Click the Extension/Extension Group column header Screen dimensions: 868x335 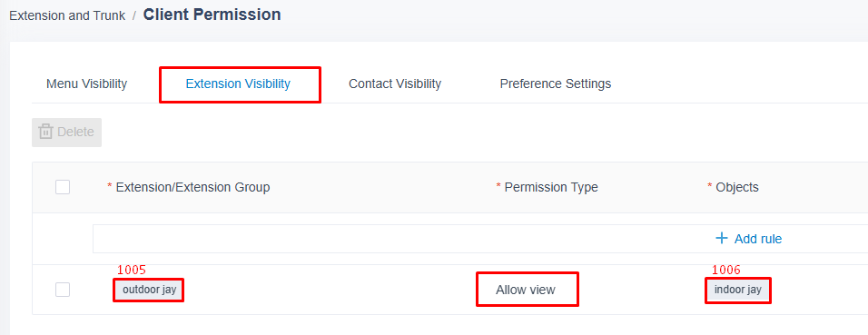(x=192, y=187)
